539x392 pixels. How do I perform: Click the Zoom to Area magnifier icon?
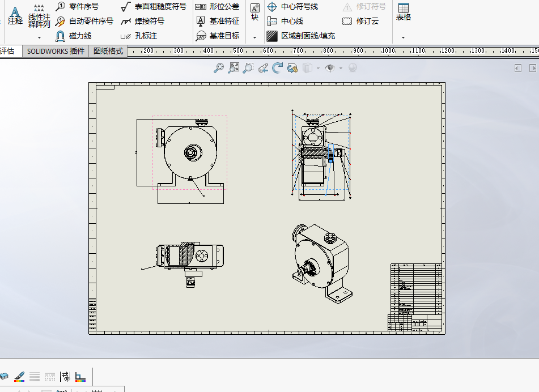248,67
